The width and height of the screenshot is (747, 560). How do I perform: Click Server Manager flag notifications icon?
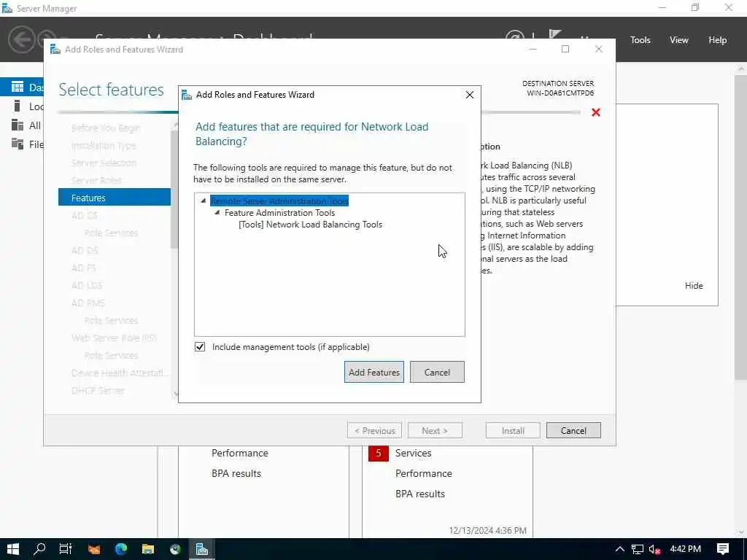[554, 36]
